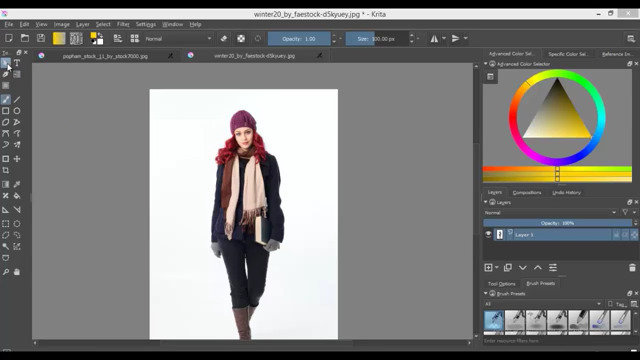Select the first brush preset thumbnail

click(494, 320)
